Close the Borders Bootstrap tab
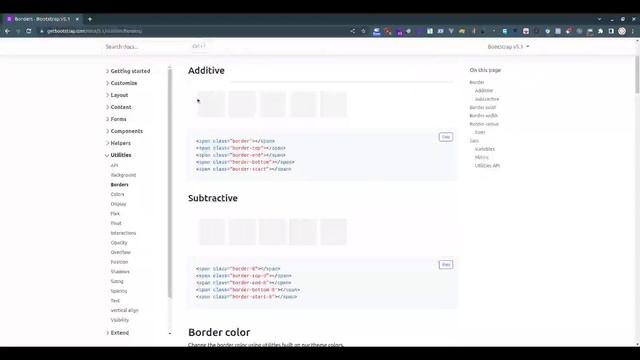 click(77, 19)
